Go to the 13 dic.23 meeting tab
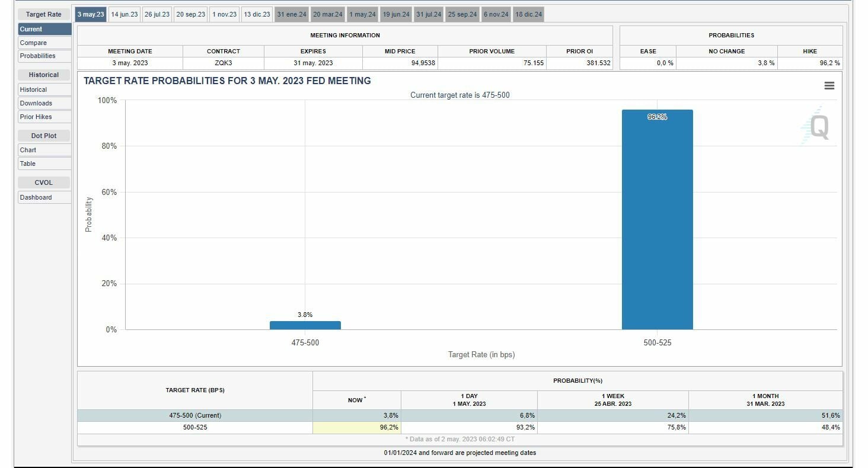Image resolution: width=868 pixels, height=468 pixels. coord(257,14)
